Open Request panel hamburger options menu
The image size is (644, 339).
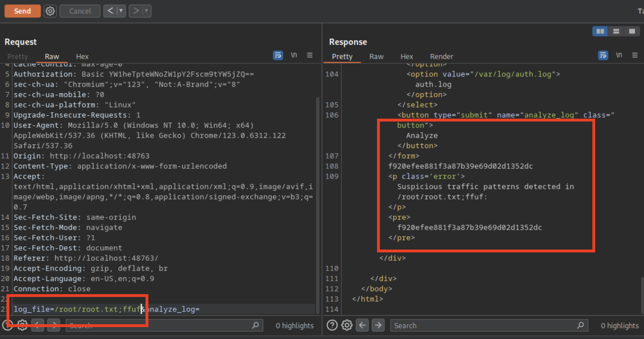click(x=310, y=55)
